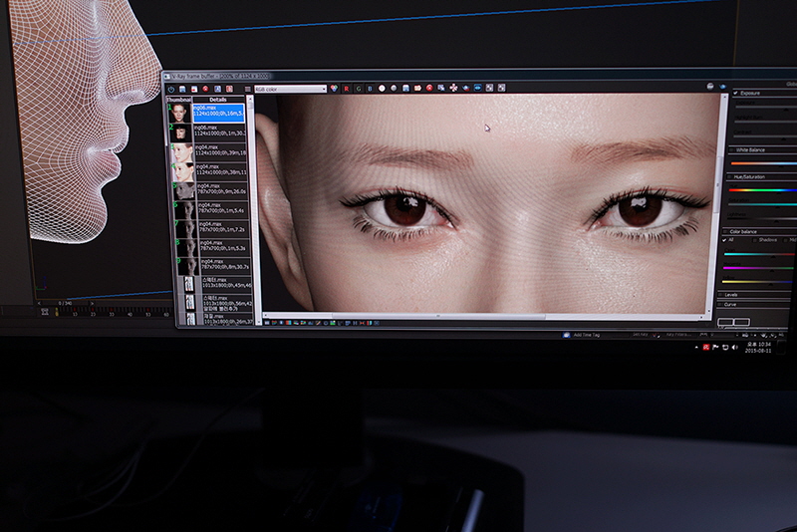Select history entry 7 ing04.max 1m,7.2s row
This screenshot has height=532, width=797.
tap(222, 229)
